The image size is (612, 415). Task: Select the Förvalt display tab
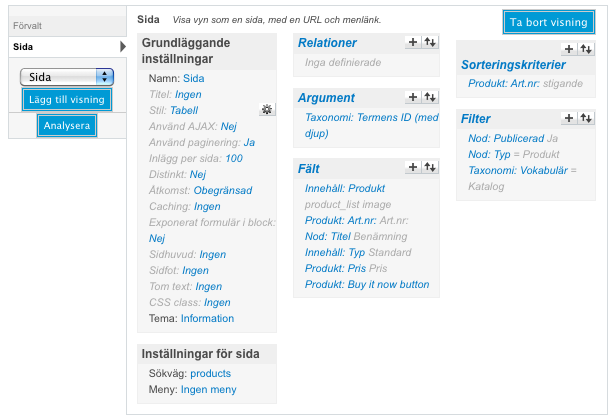click(67, 26)
